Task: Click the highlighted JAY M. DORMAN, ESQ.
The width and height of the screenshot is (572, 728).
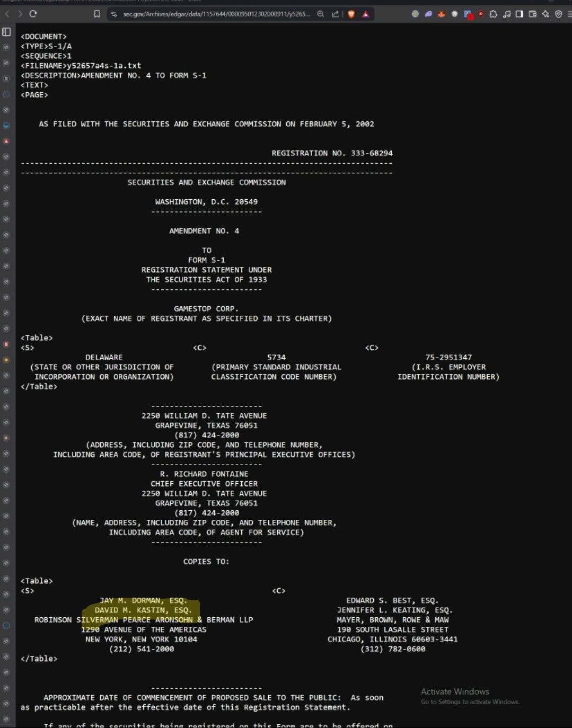Action: coord(144,600)
